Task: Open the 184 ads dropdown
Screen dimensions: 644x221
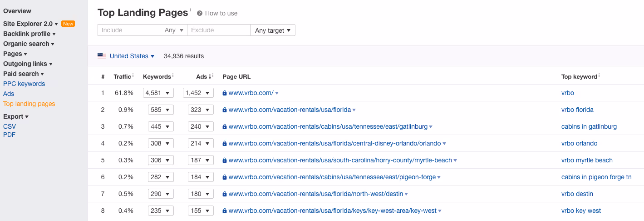Action: pos(201,177)
